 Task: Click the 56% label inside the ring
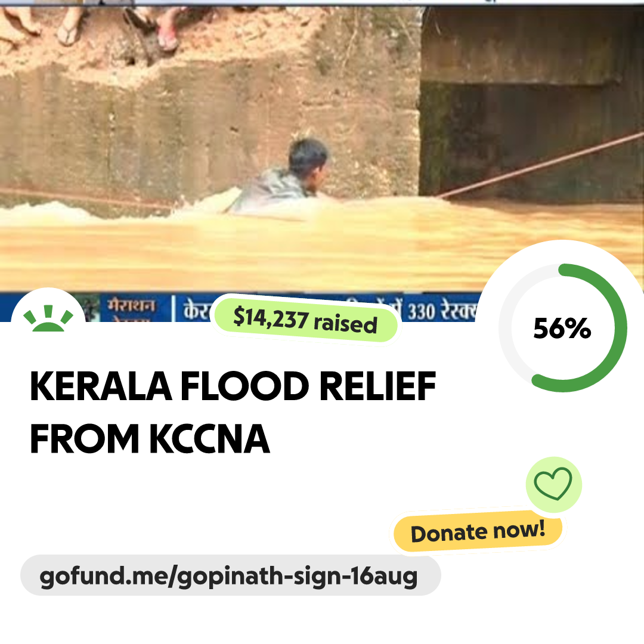[562, 329]
